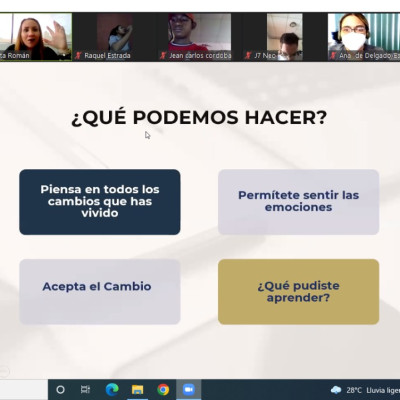Click Raquel Estrada's muted microphone icon
The width and height of the screenshot is (400, 400).
click(x=78, y=55)
